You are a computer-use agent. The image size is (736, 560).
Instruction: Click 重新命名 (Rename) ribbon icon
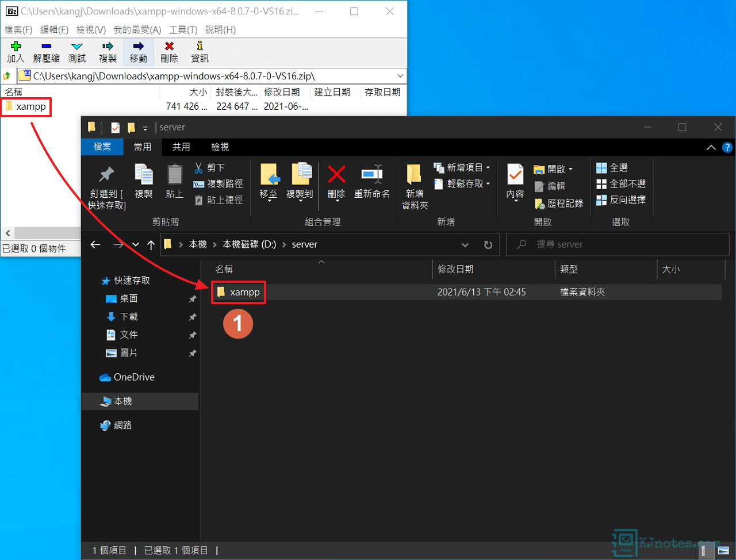coord(372,182)
